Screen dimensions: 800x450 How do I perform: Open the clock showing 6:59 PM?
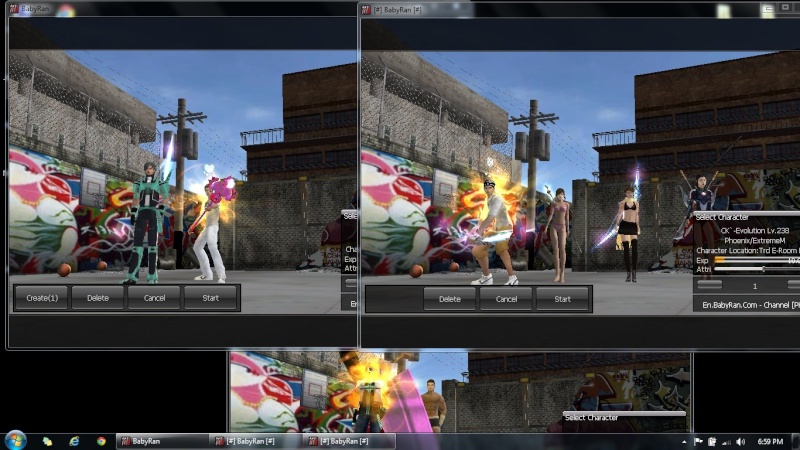(x=770, y=442)
